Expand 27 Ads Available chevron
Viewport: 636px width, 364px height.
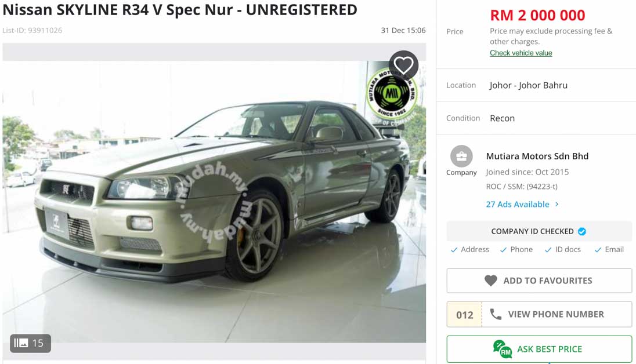(x=557, y=204)
